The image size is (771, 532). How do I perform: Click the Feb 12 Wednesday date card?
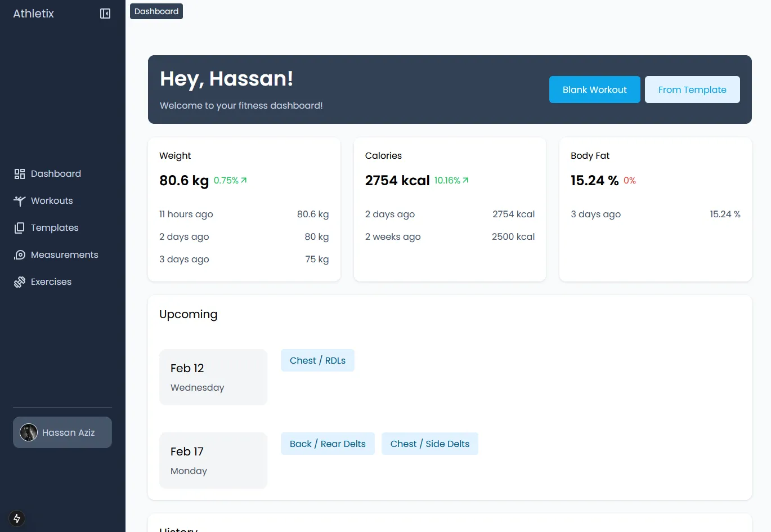tap(213, 377)
